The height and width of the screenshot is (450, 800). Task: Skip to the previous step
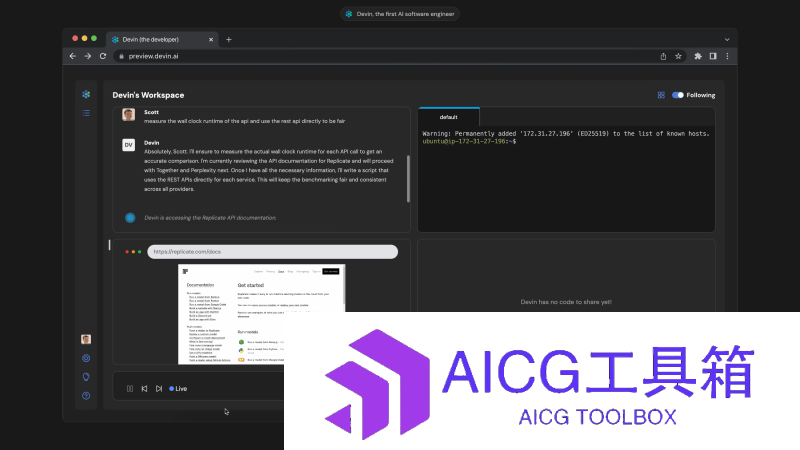click(144, 389)
